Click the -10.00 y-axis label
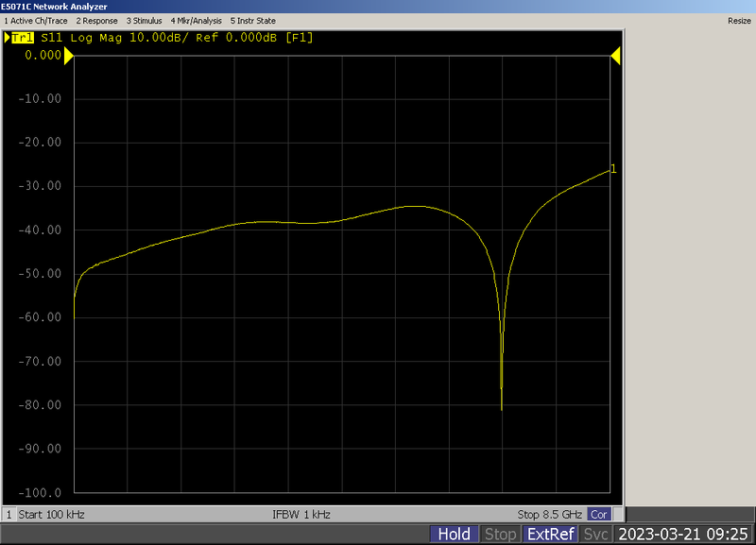756x545 pixels. point(40,99)
